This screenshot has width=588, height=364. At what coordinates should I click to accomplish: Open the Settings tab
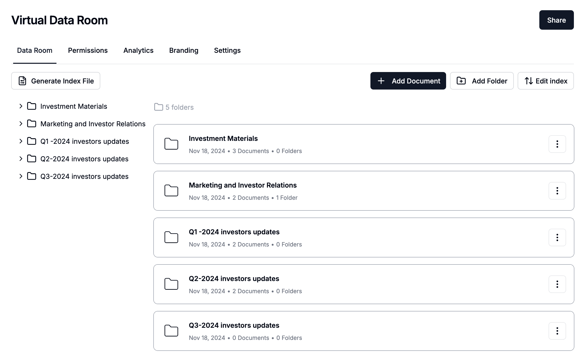click(227, 50)
